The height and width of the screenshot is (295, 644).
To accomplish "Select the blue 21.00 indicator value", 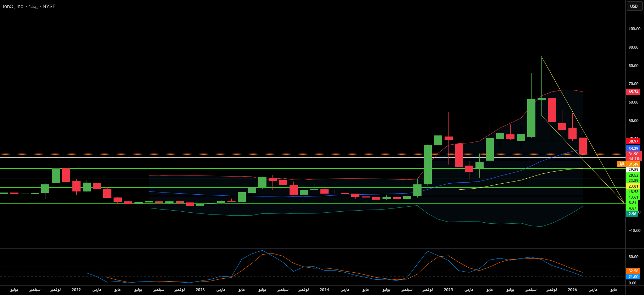I will [633, 277].
